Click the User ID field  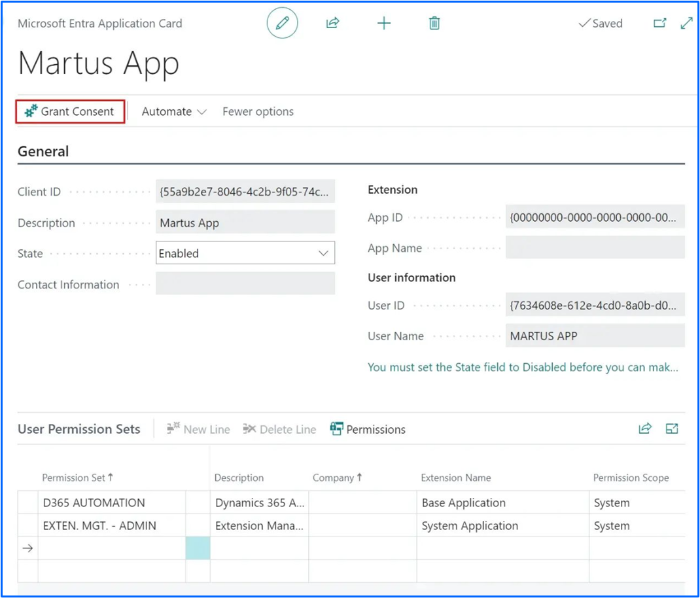595,306
